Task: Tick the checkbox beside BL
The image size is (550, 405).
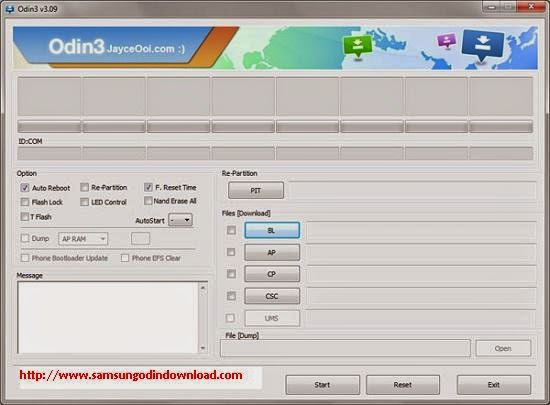Action: pyautogui.click(x=231, y=230)
